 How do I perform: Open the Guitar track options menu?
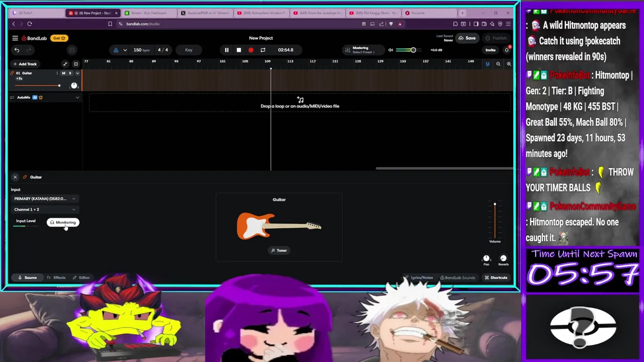click(57, 73)
